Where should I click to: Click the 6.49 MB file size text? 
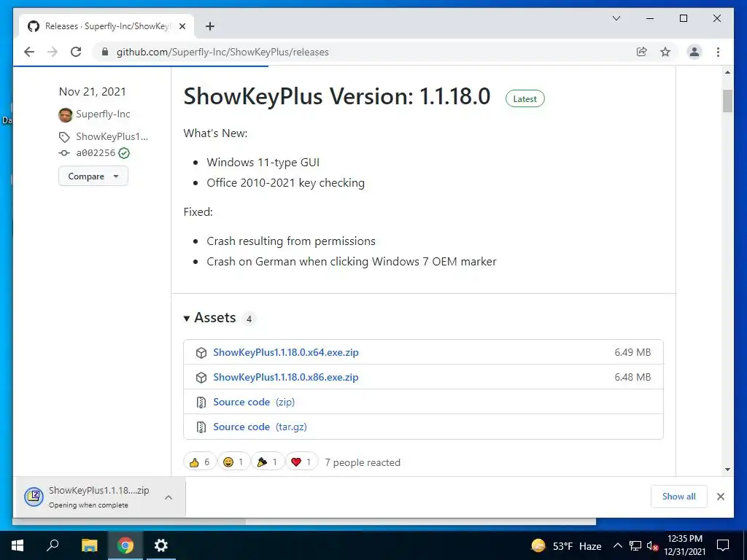632,352
